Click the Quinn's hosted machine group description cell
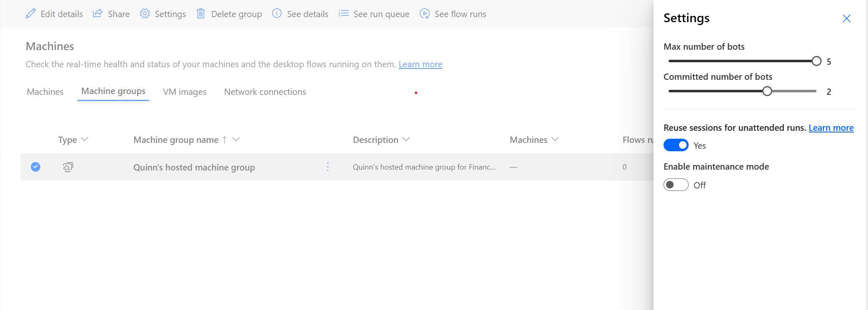868x310 pixels. pos(424,167)
